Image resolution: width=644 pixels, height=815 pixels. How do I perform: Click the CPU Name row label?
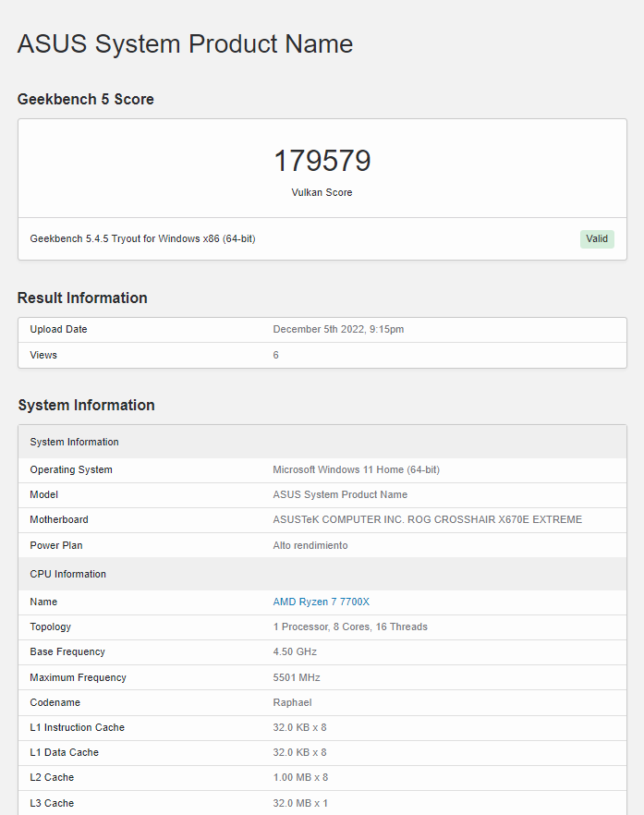[43, 602]
